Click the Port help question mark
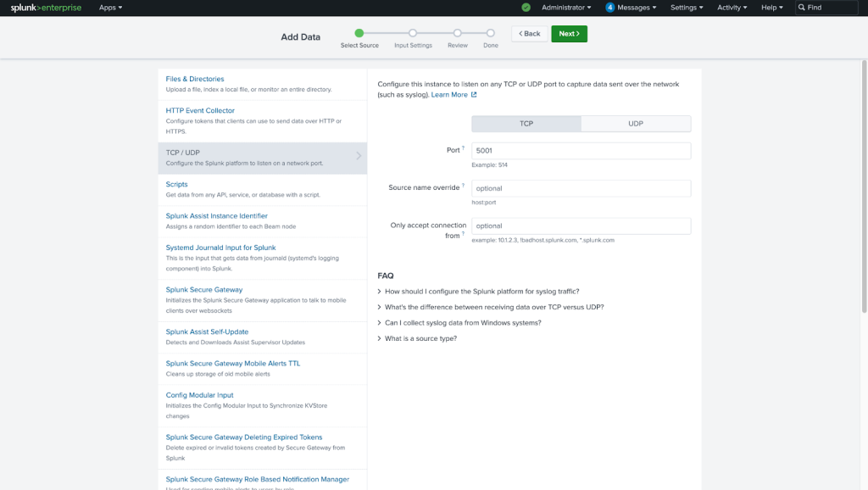This screenshot has height=490, width=868. pyautogui.click(x=464, y=148)
